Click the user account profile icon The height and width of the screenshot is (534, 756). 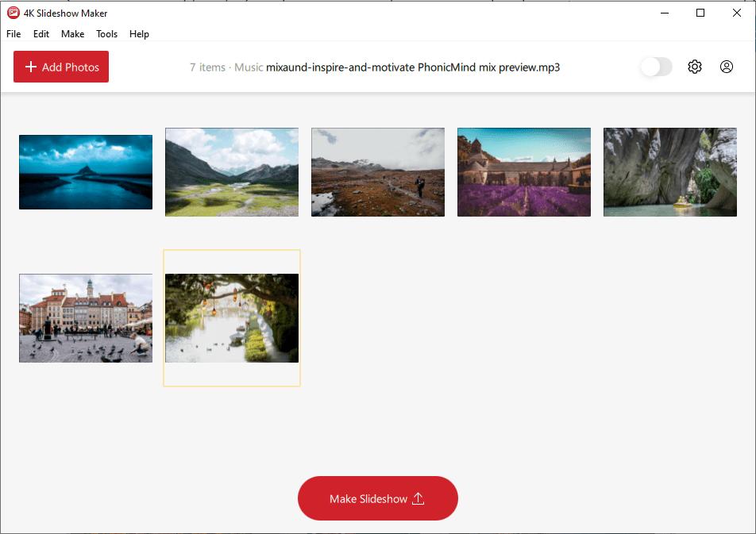(726, 67)
